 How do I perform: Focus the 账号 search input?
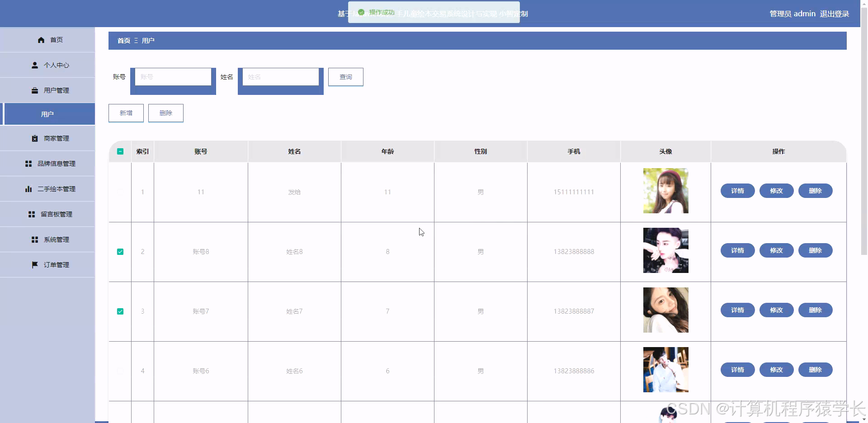173,77
